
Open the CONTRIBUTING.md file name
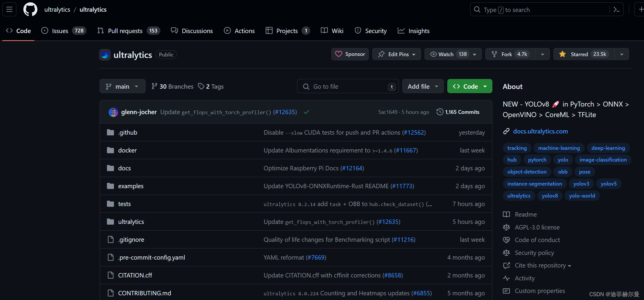pos(145,293)
